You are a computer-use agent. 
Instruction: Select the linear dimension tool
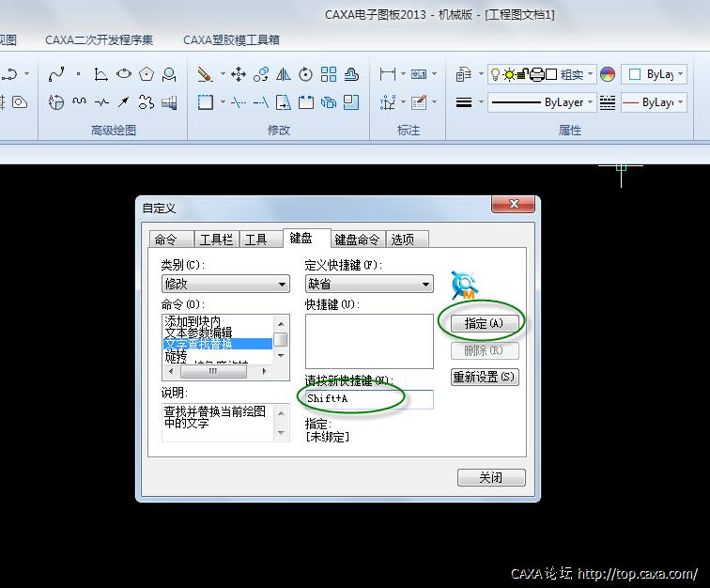(388, 74)
